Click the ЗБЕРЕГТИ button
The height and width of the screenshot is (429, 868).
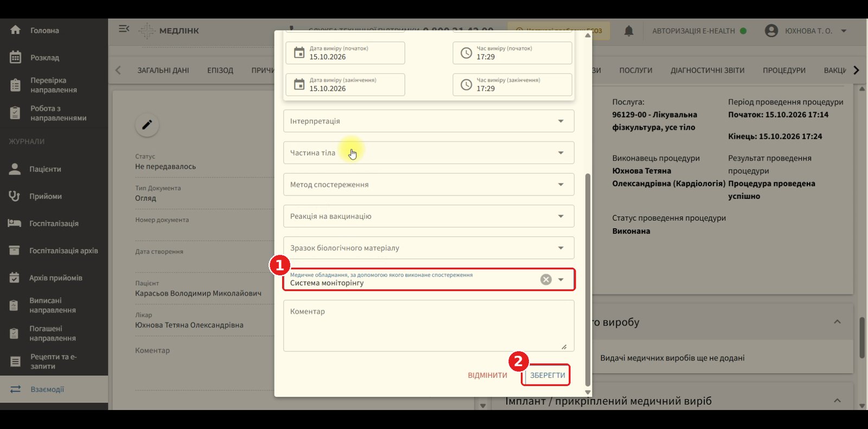(547, 375)
